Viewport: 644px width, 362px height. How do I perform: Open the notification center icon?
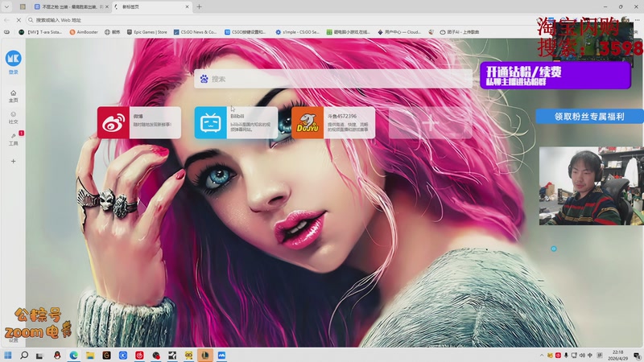pos(637,356)
